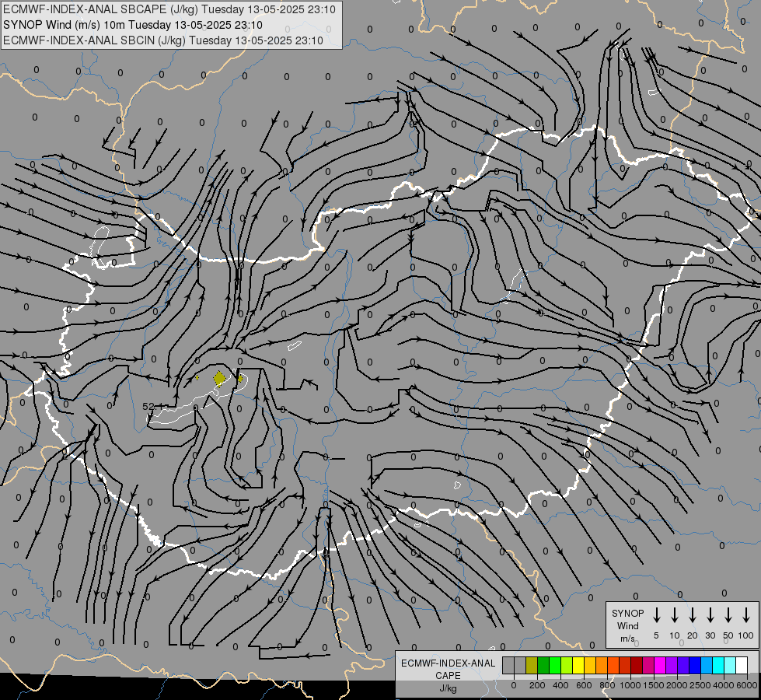Select the white CAPE swatch before 6000
The image size is (761, 700).
tap(742, 666)
